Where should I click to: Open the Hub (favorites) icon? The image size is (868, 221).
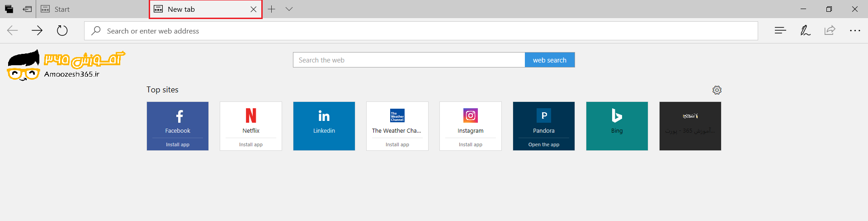coord(780,31)
